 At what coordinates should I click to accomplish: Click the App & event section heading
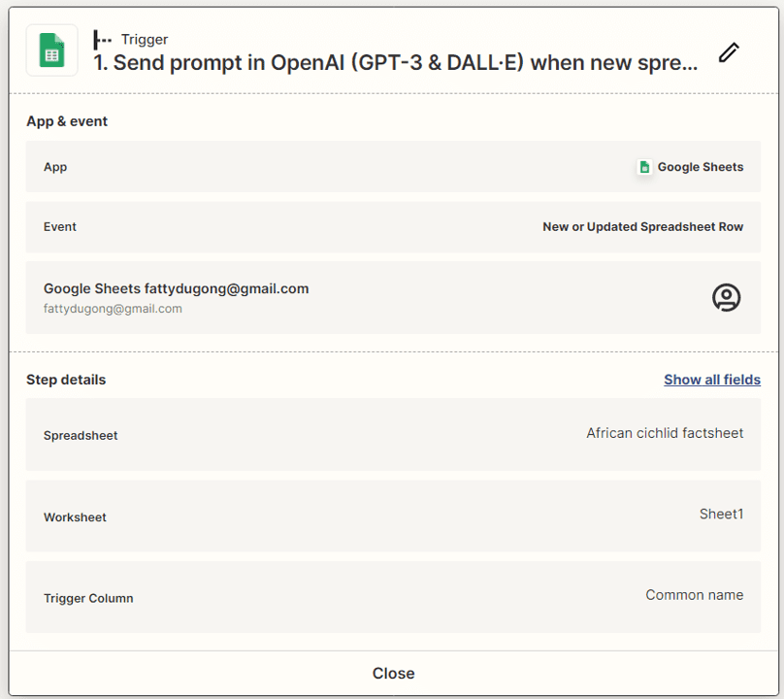click(x=67, y=121)
